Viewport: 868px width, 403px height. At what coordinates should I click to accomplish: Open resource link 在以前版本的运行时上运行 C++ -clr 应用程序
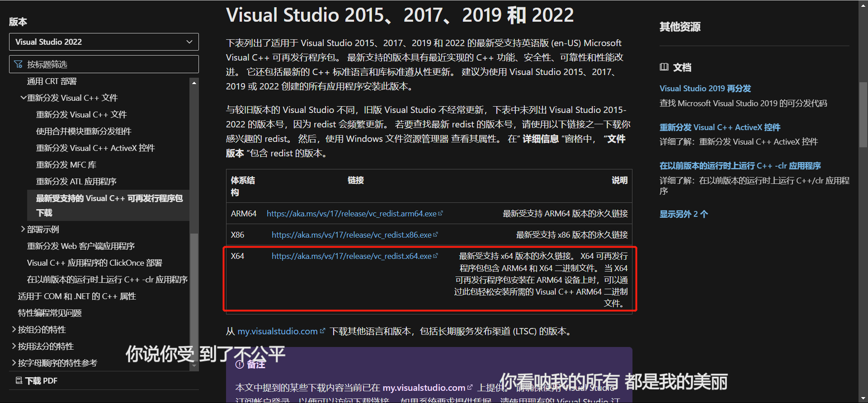point(740,166)
